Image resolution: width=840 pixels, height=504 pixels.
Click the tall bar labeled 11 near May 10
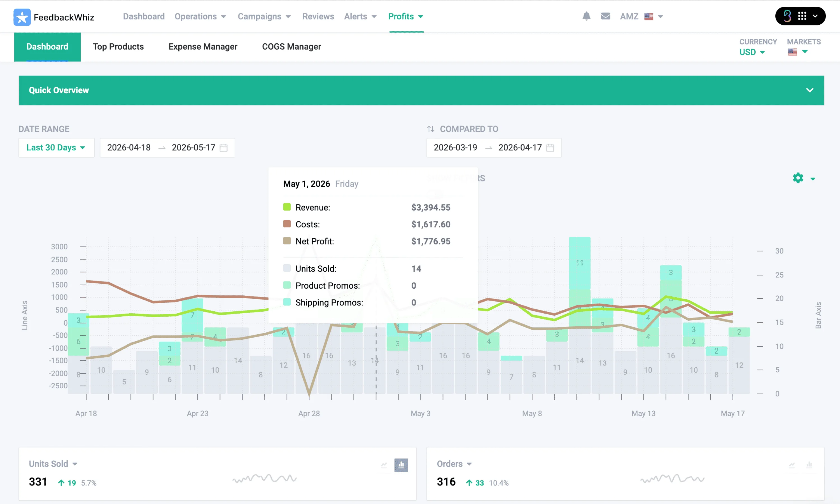(580, 263)
